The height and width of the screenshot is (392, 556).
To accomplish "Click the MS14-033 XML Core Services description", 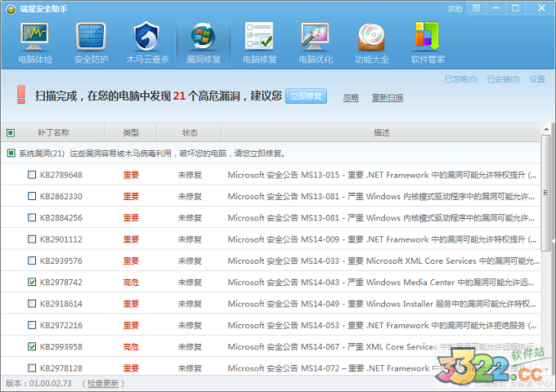I will (x=383, y=261).
